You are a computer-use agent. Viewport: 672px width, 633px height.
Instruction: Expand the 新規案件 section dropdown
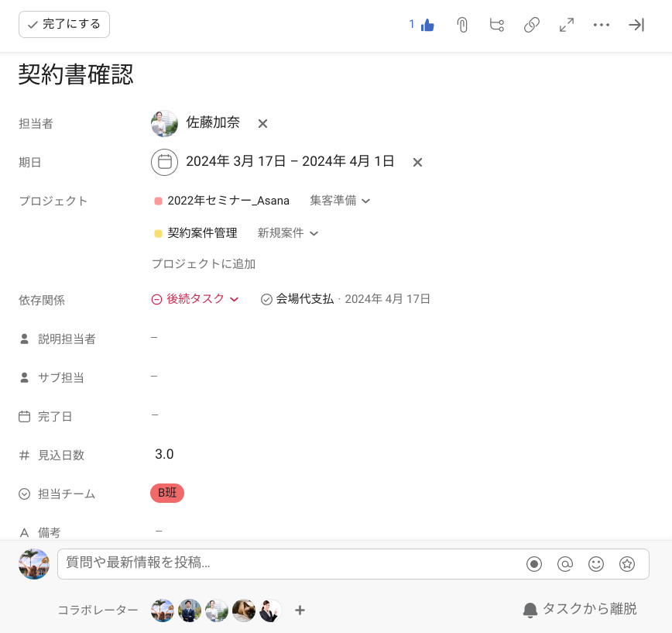[287, 233]
